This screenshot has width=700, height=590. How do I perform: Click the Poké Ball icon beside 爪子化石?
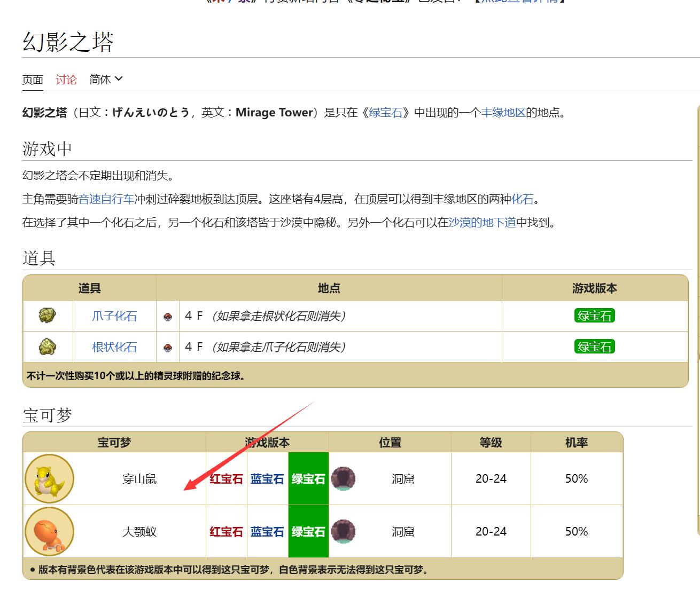[x=167, y=316]
